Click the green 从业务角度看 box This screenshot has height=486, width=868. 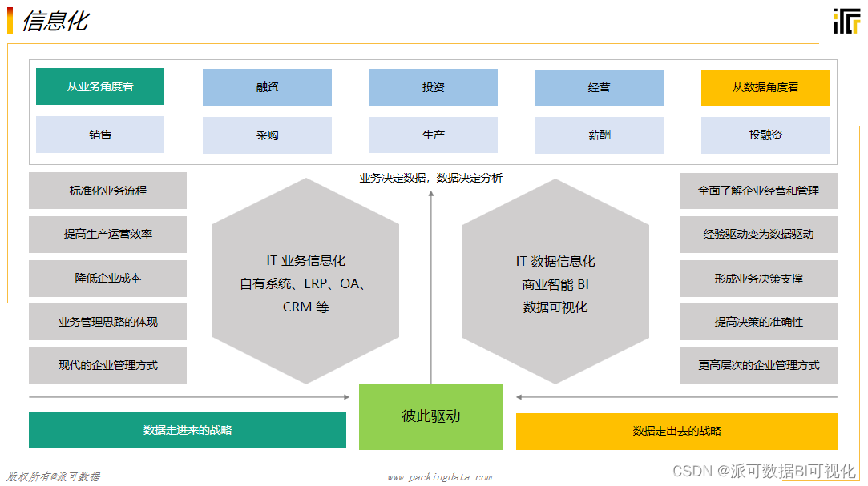coord(100,86)
